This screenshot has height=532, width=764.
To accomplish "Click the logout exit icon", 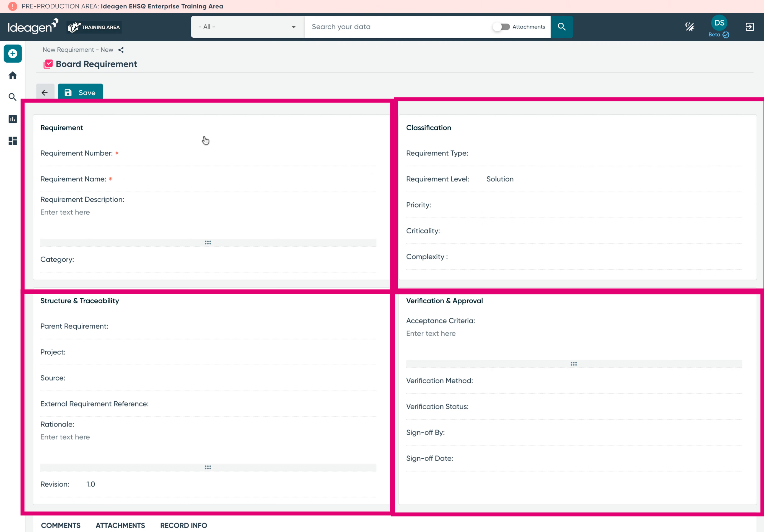I will pos(750,27).
